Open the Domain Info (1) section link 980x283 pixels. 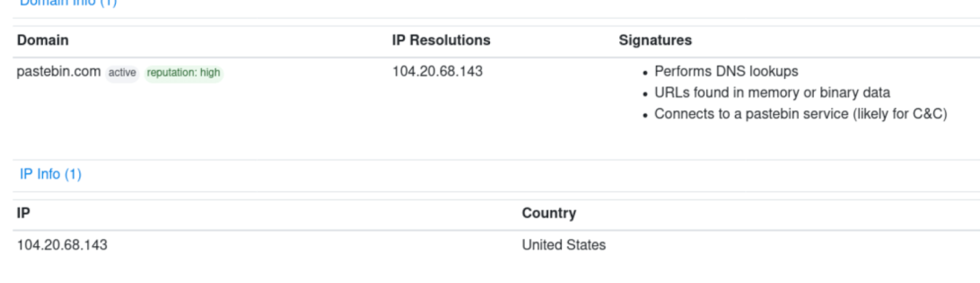coord(67,3)
